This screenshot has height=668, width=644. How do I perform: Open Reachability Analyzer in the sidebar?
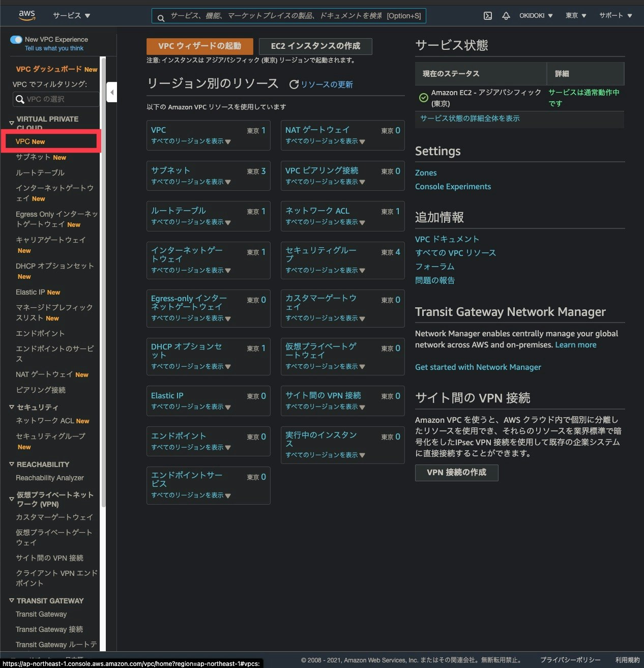49,478
